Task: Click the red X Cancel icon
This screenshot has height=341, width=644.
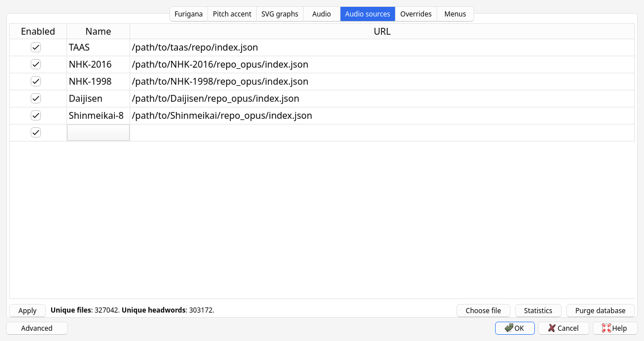Action: click(551, 328)
